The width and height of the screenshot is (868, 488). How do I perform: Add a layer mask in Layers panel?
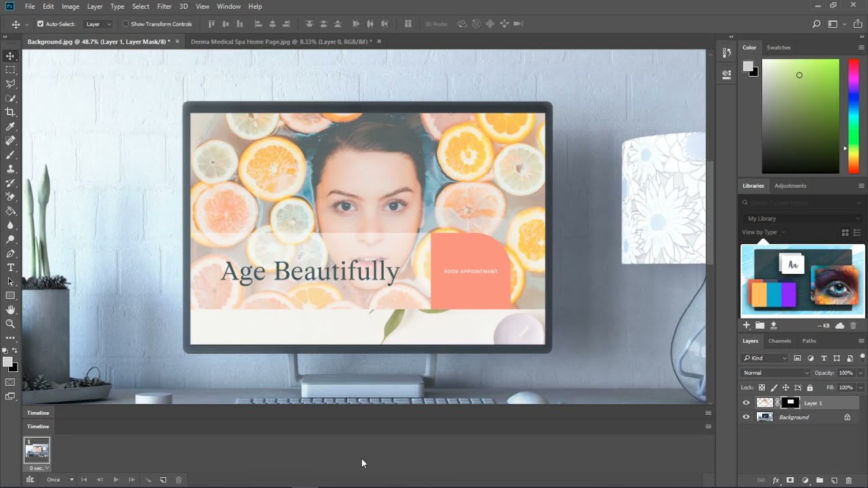(790, 480)
